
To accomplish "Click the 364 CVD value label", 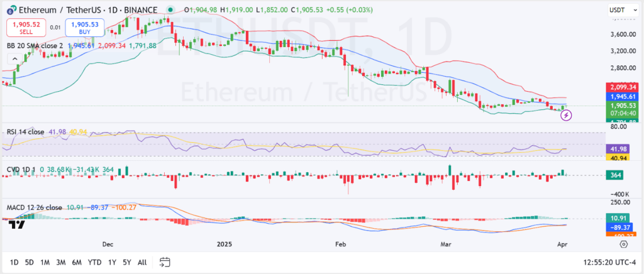I will (615, 175).
